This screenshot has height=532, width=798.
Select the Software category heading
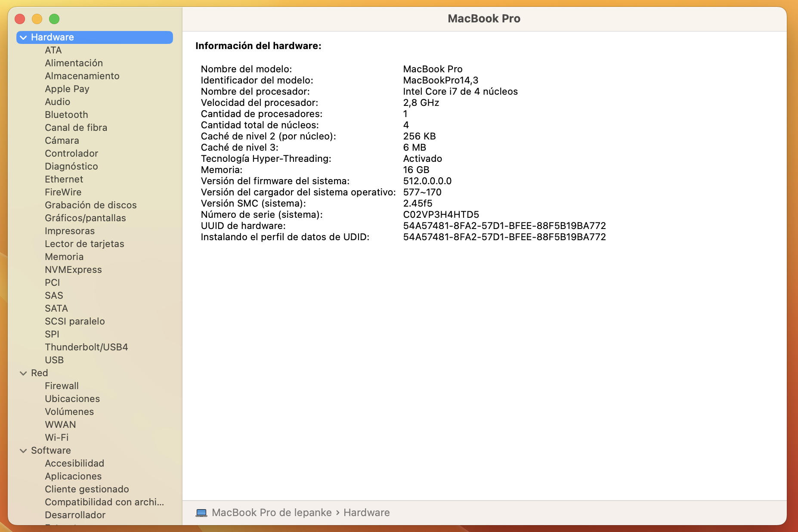click(51, 450)
